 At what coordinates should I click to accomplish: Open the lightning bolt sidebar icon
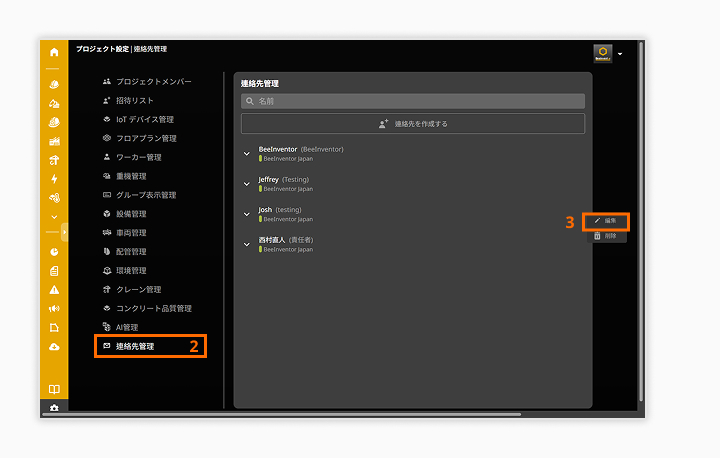[x=54, y=179]
